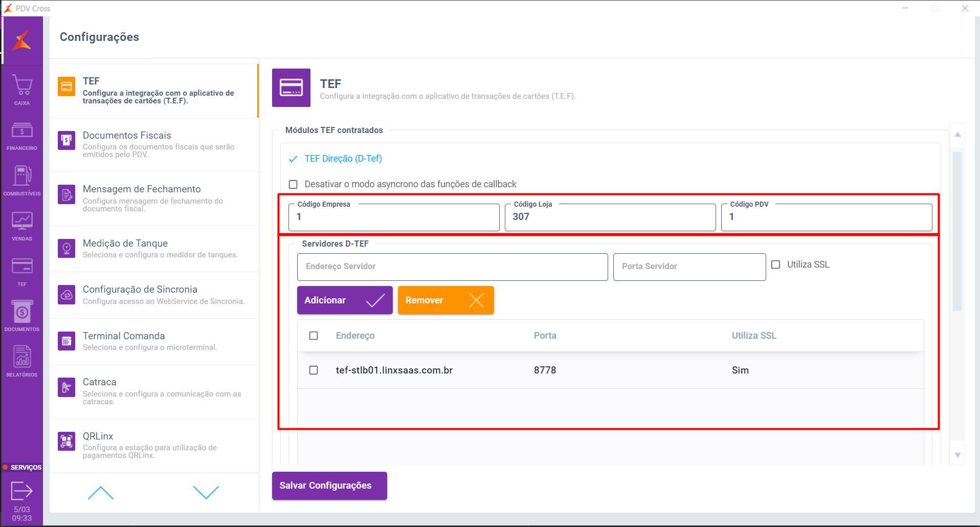The width and height of the screenshot is (980, 527).
Task: Click the Remover button
Action: tap(446, 300)
